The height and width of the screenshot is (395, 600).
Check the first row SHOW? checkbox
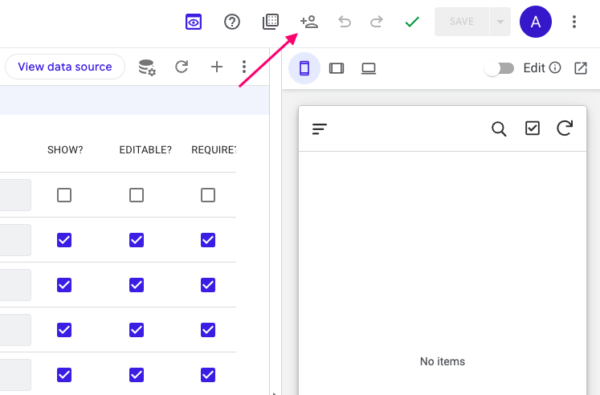coord(64,195)
